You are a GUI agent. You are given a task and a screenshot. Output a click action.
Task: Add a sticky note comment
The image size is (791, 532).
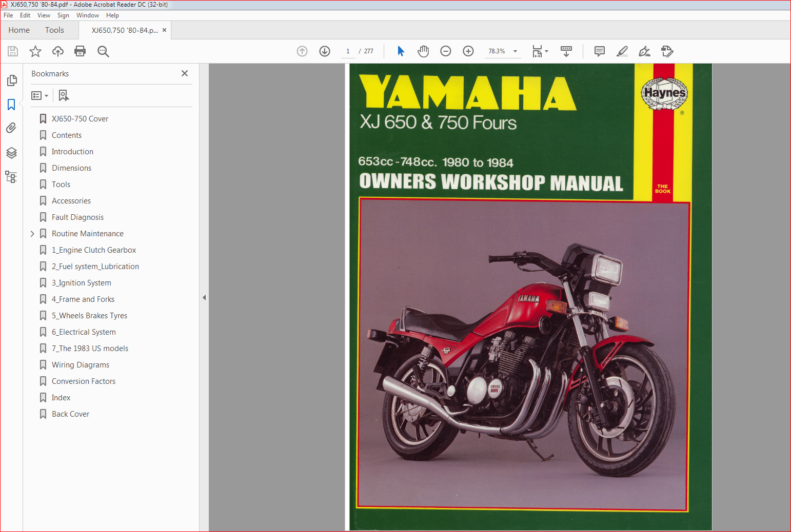(x=600, y=51)
